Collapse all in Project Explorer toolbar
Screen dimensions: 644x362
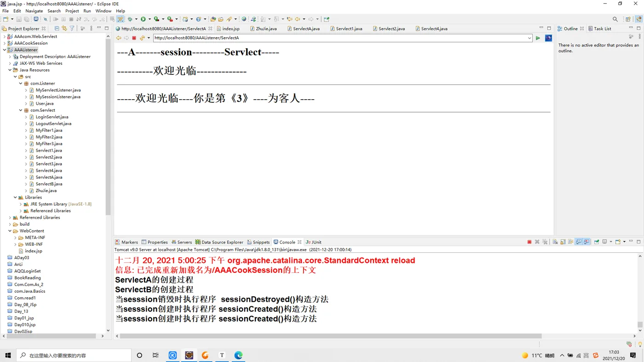[x=57, y=28]
